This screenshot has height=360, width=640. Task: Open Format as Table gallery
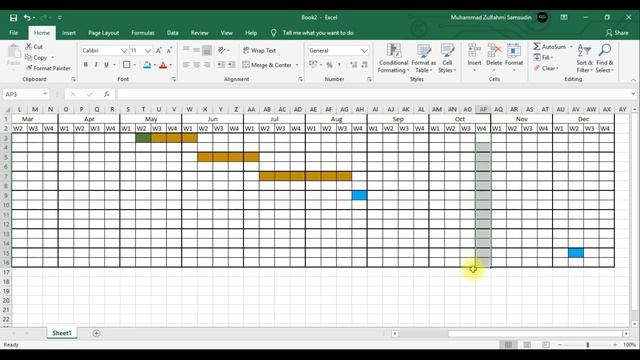423,58
